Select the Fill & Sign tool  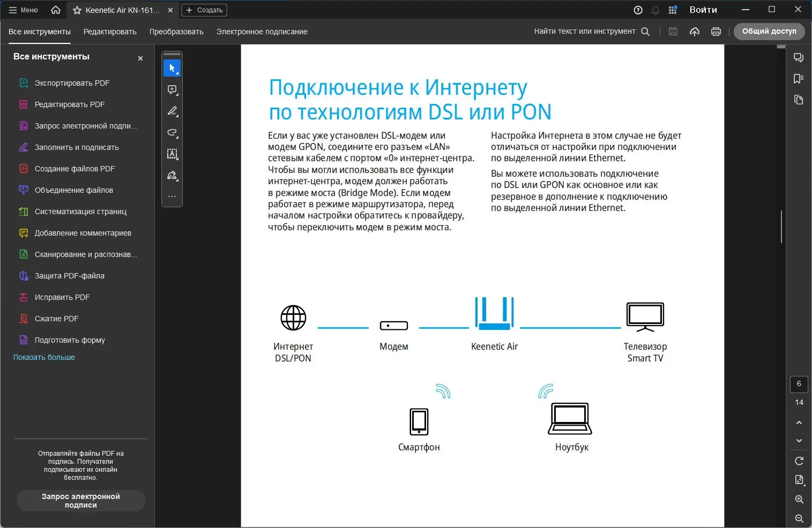click(x=172, y=175)
